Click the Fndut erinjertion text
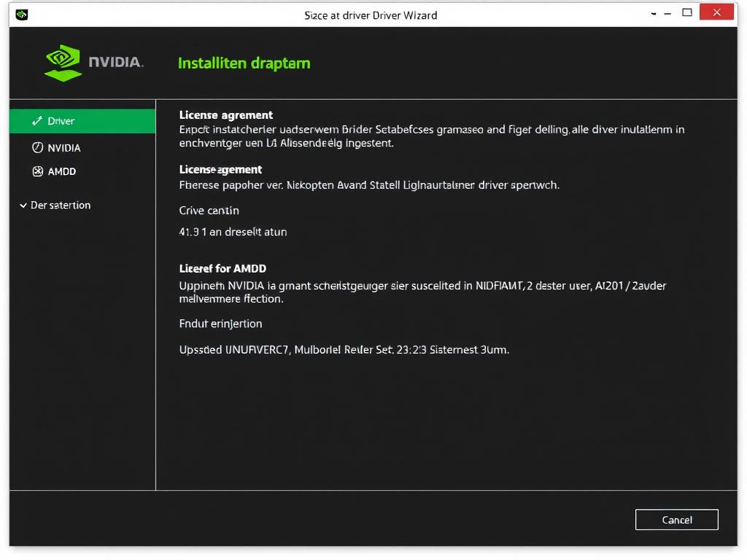Viewport: 747px width, 560px height. point(220,324)
